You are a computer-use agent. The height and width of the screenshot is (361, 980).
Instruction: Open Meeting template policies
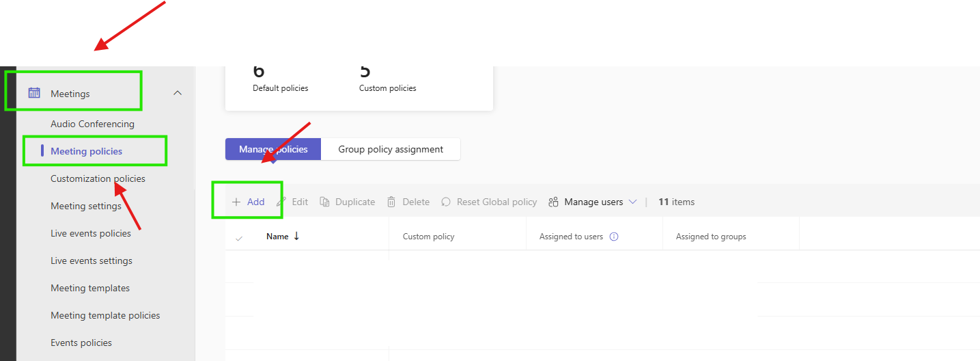click(105, 315)
